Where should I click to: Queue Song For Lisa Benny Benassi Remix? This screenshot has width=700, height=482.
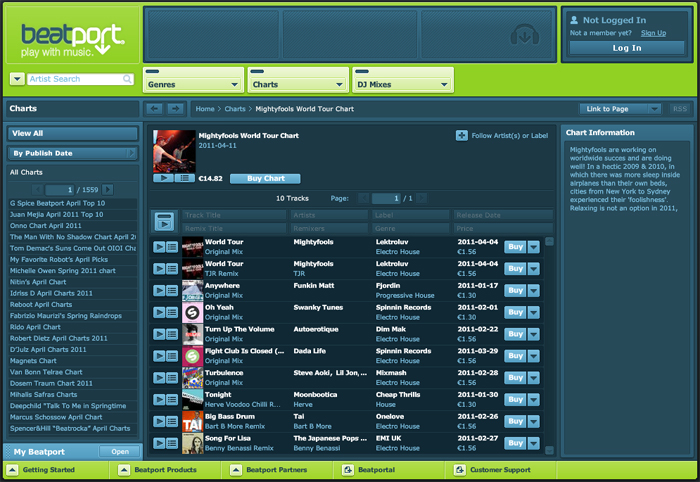tap(172, 443)
